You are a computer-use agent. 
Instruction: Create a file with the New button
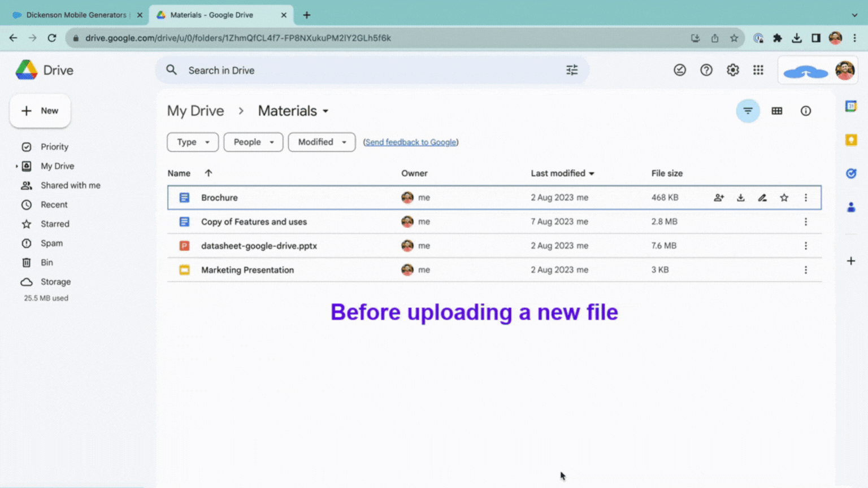tap(40, 111)
